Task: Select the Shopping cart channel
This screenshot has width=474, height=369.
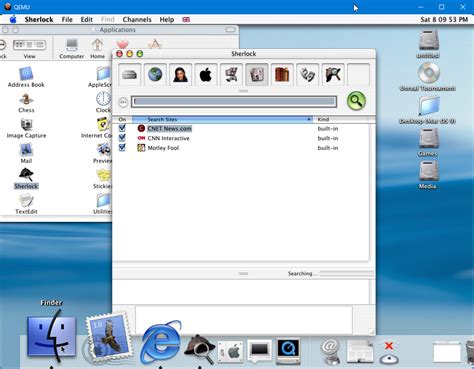Action: pos(231,75)
